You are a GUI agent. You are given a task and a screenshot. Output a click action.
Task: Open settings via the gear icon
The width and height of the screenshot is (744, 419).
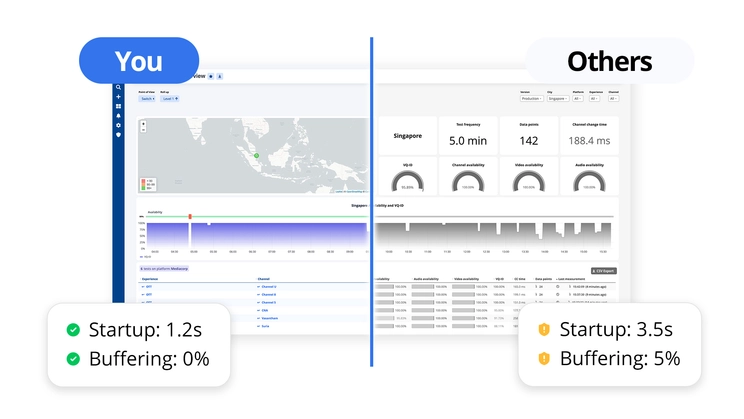(118, 125)
